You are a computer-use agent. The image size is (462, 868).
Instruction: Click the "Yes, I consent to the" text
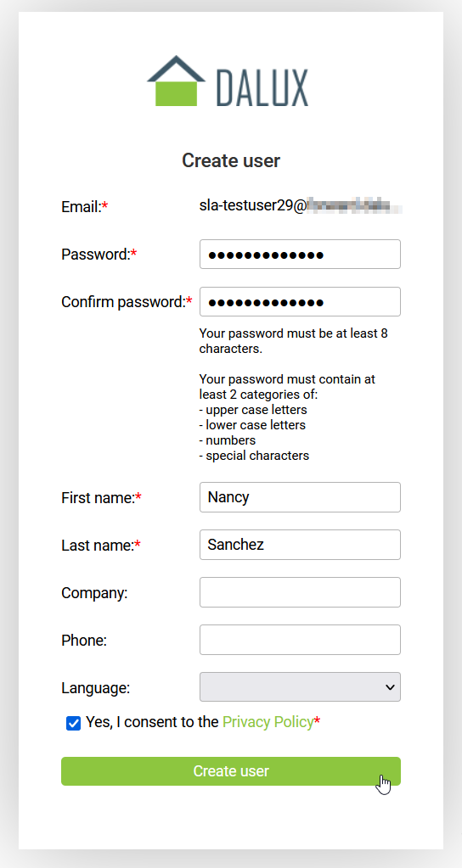(x=152, y=722)
